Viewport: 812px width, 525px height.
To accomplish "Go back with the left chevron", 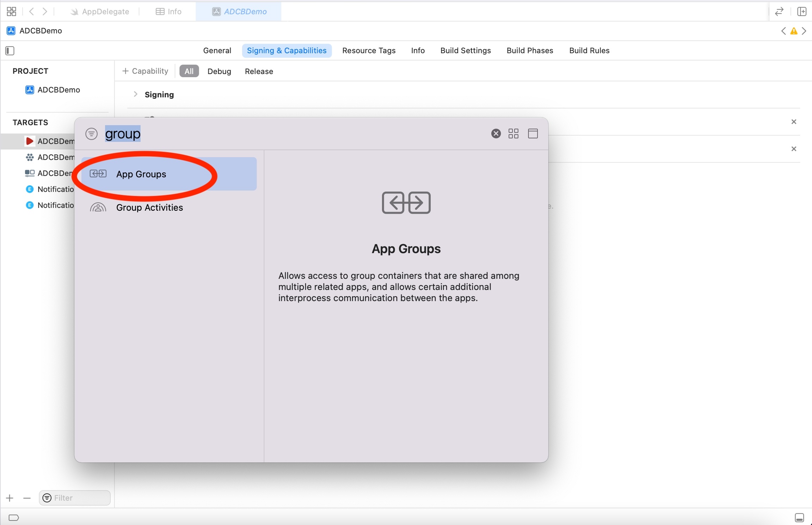I will coord(32,11).
